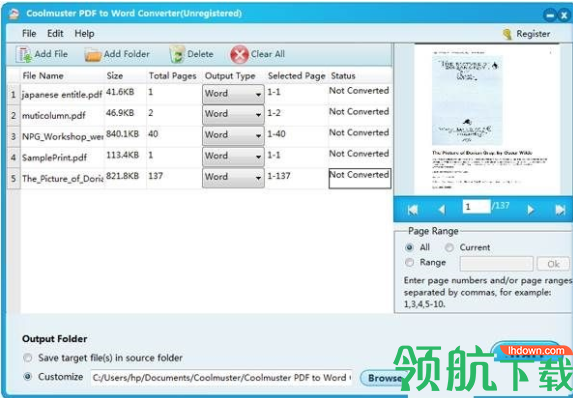Go to next preview page
Viewport: 573px width, 398px height.
(x=530, y=210)
